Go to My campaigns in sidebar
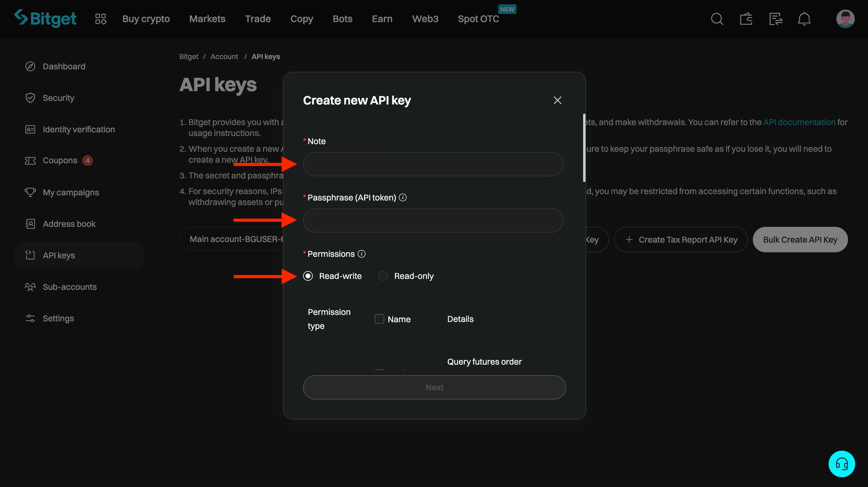 pyautogui.click(x=71, y=192)
